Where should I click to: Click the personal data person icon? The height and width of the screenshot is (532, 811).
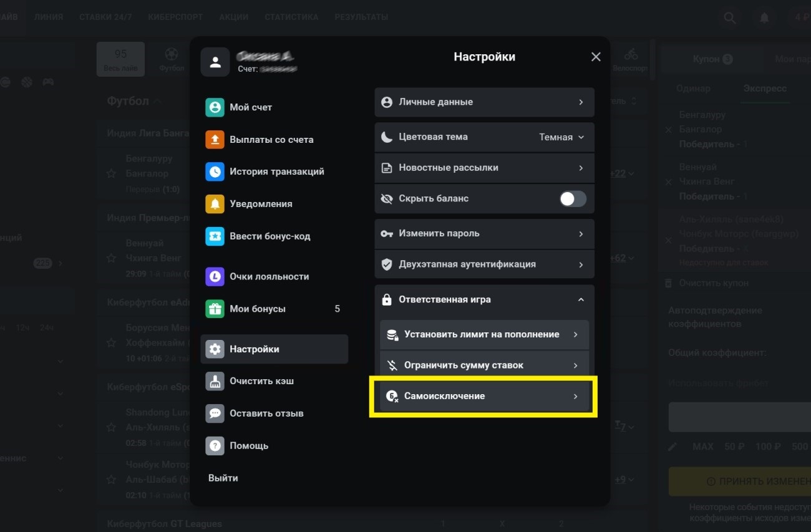coord(387,102)
